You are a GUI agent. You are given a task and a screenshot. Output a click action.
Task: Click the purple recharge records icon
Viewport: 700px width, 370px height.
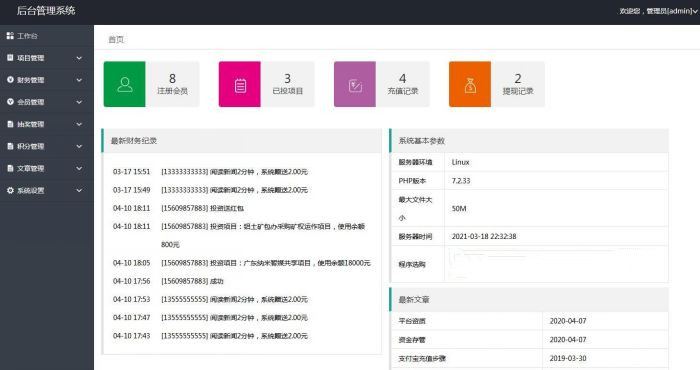pos(355,85)
